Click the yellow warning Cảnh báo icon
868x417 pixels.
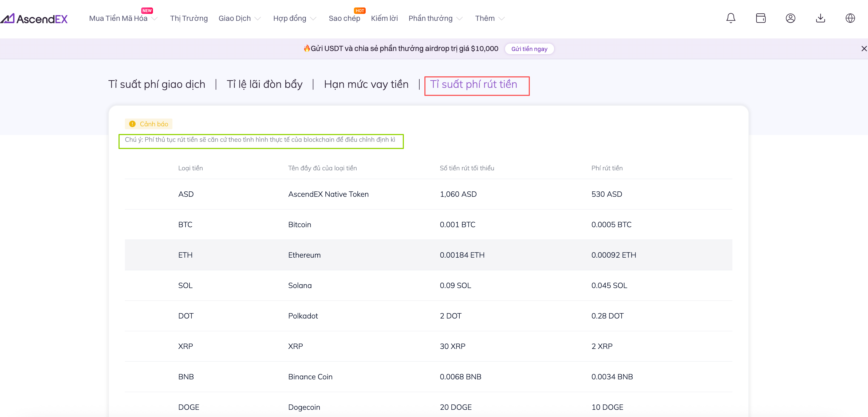132,124
